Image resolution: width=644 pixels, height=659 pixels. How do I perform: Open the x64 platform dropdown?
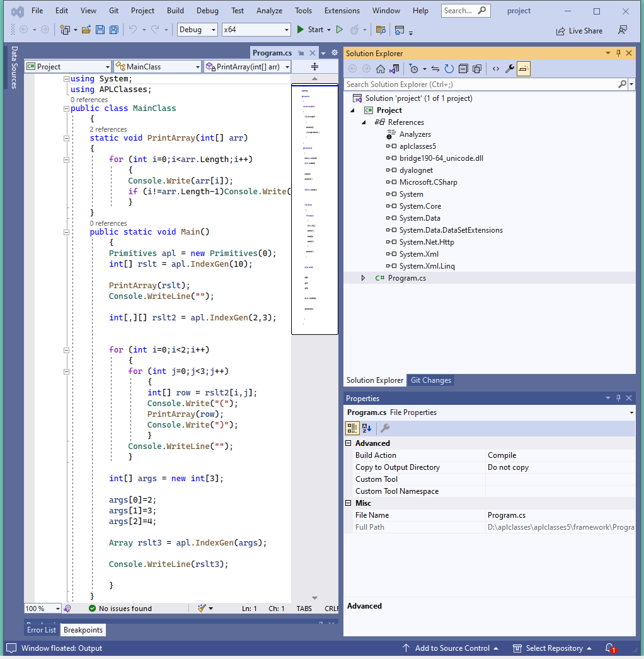pyautogui.click(x=256, y=30)
